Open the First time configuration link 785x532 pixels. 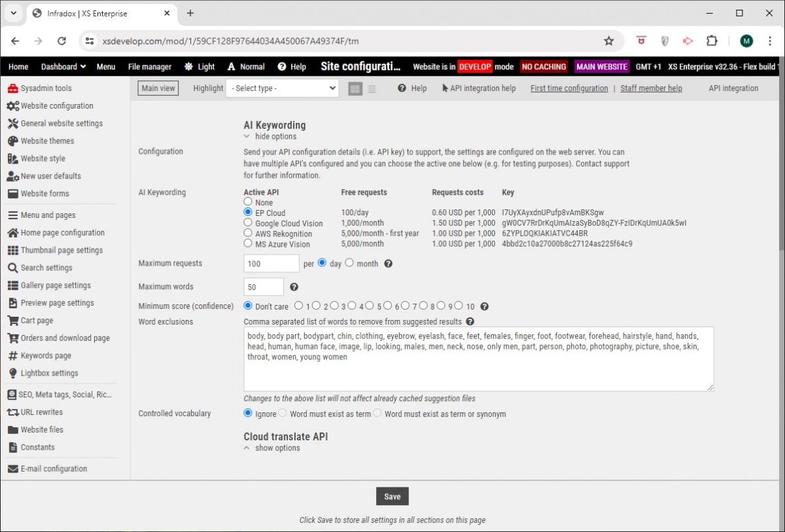point(568,88)
